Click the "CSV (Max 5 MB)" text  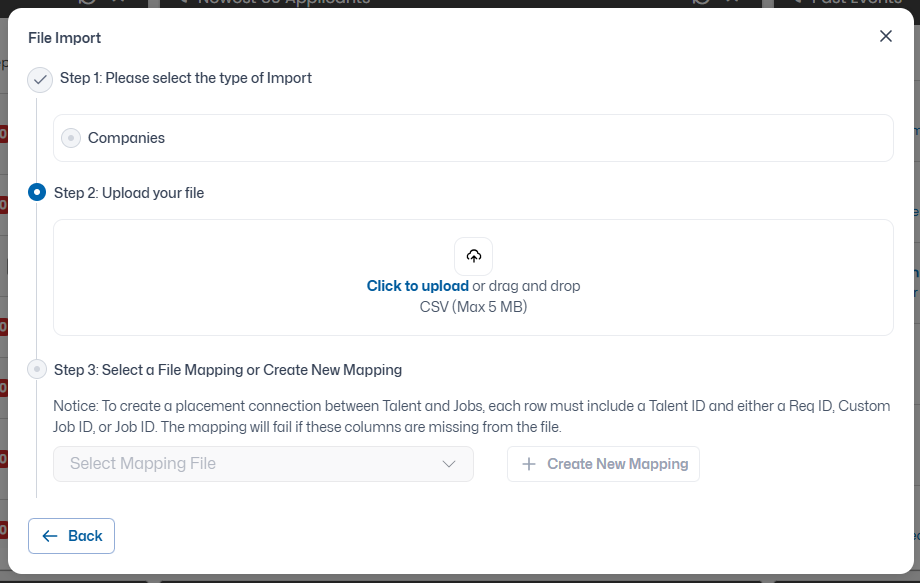(473, 307)
